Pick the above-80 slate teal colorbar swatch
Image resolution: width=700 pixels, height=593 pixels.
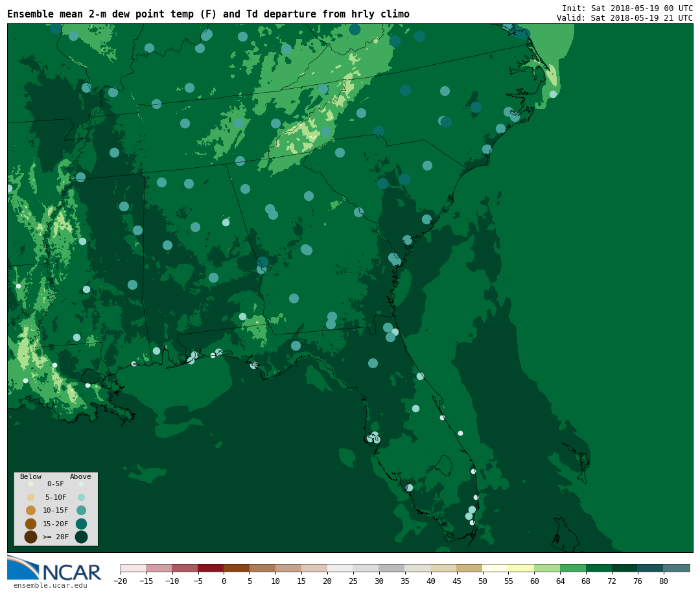point(677,568)
